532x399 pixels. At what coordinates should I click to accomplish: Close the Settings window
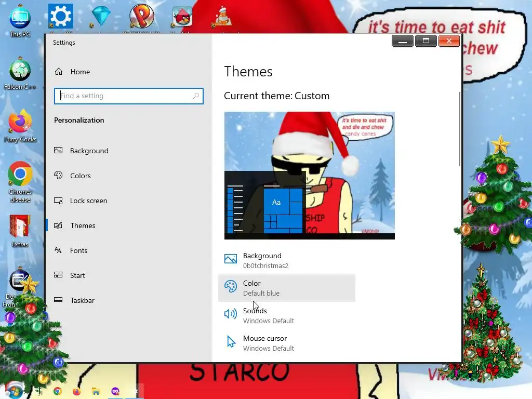coord(449,41)
